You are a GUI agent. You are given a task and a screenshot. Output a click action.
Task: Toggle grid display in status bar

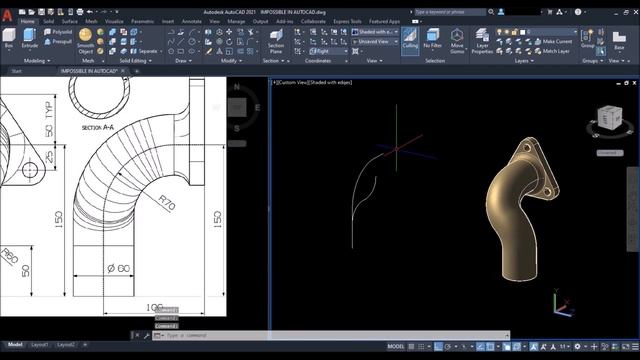(411, 347)
